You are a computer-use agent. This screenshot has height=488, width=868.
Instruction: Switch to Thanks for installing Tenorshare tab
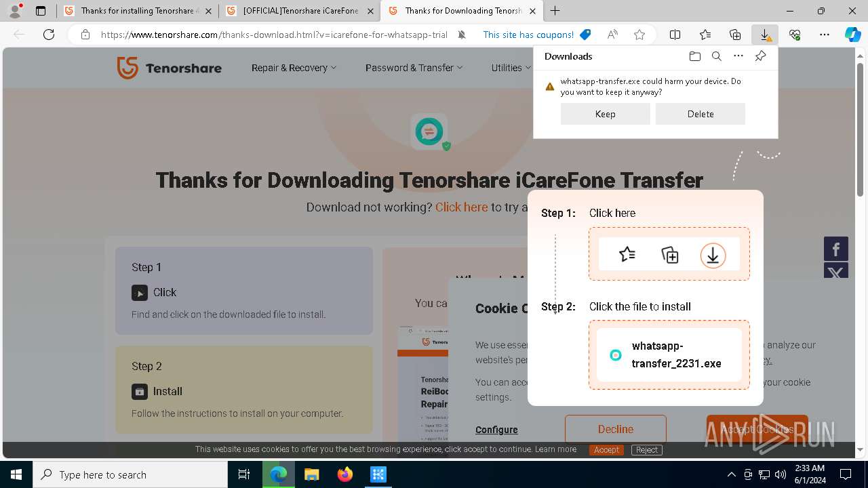click(138, 11)
